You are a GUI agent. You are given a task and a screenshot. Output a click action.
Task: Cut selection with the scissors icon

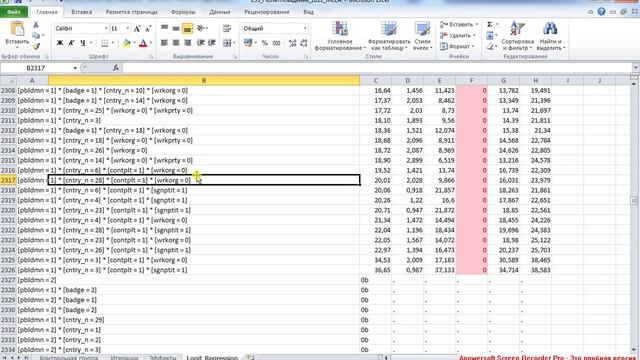36,25
